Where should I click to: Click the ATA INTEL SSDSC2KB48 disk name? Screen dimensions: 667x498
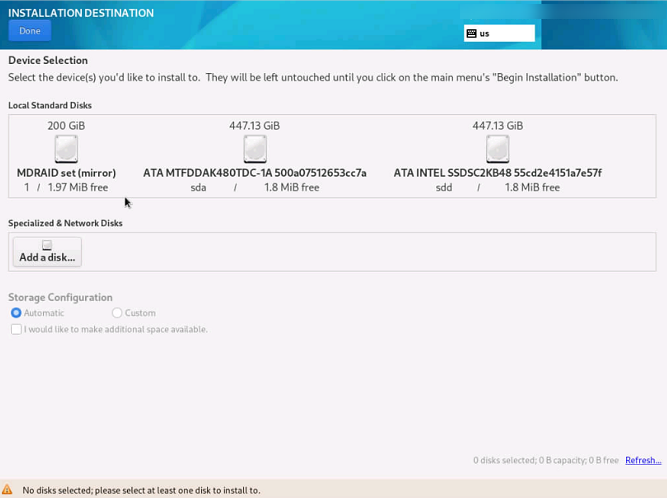[497, 173]
